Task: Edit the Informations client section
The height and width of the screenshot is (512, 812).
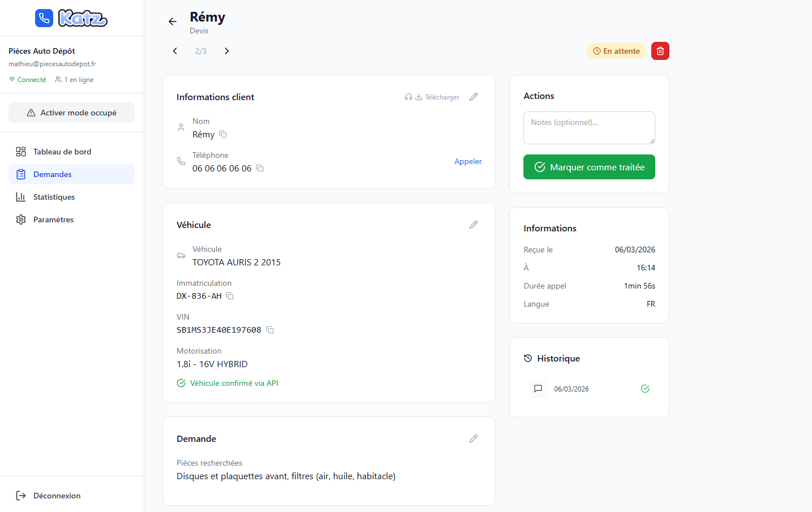Action: coord(474,97)
